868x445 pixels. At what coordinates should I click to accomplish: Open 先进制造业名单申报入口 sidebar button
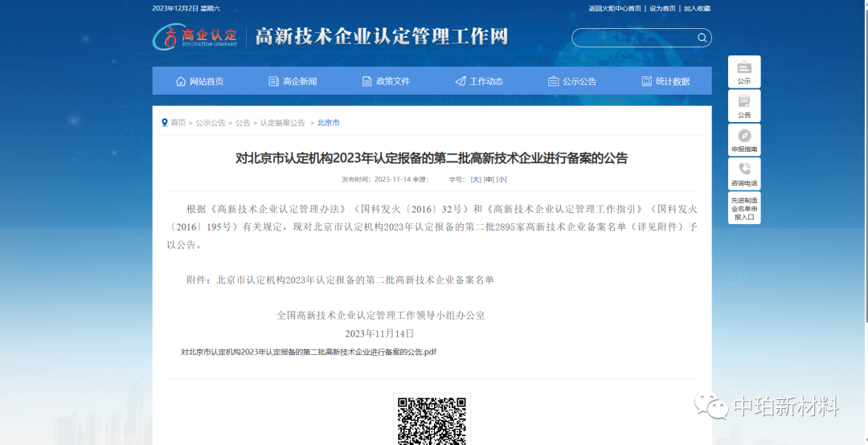point(744,208)
